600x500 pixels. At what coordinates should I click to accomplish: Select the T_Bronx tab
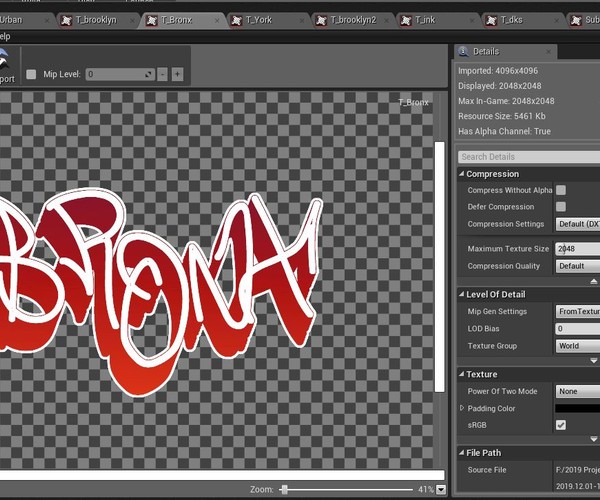pyautogui.click(x=176, y=20)
